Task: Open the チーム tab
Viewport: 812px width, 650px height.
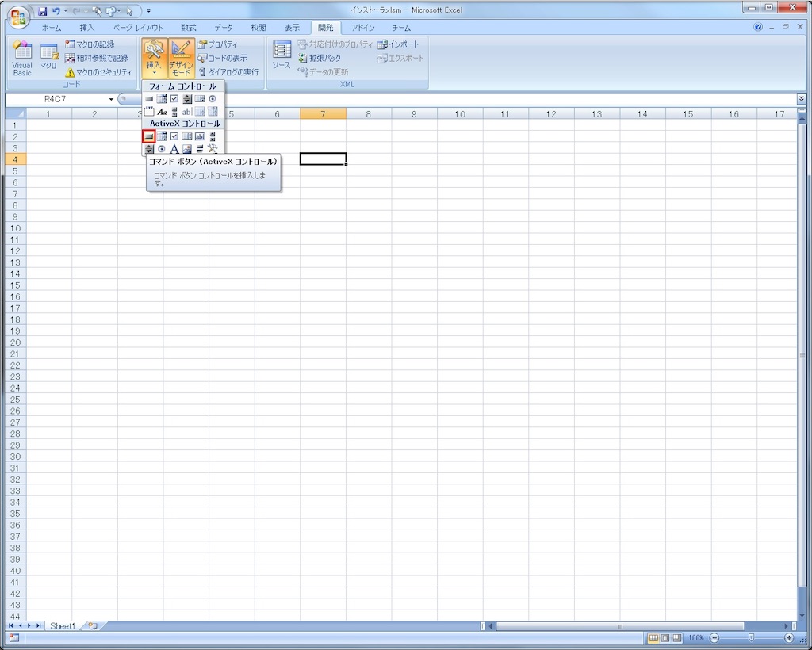Action: pos(401,28)
